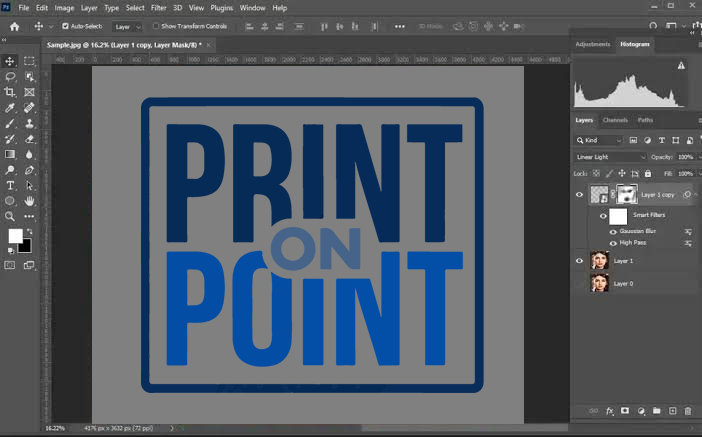Screen dimensions: 702x437
Task: Select the Eyedropper tool
Action: pyautogui.click(x=10, y=107)
